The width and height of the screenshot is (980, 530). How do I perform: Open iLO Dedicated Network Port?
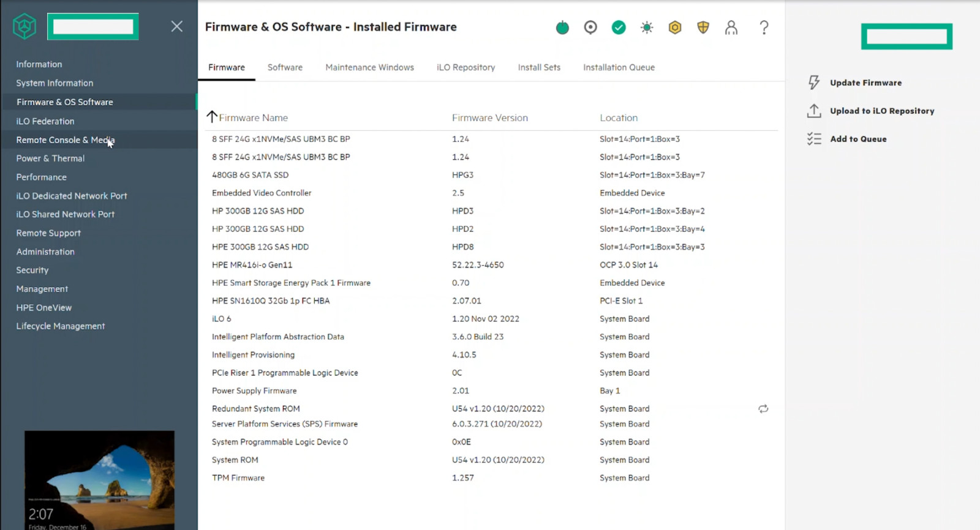pyautogui.click(x=72, y=196)
